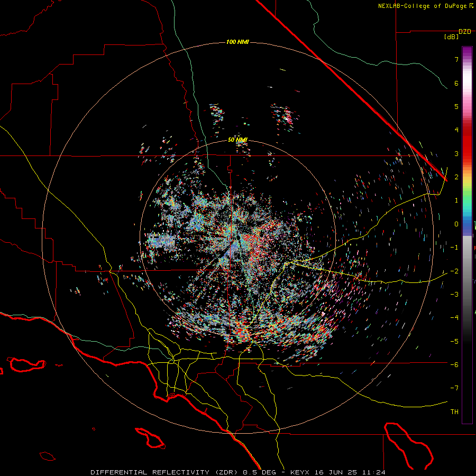Click the -4 dB scale value
This screenshot has height=476, width=476.
point(454,318)
